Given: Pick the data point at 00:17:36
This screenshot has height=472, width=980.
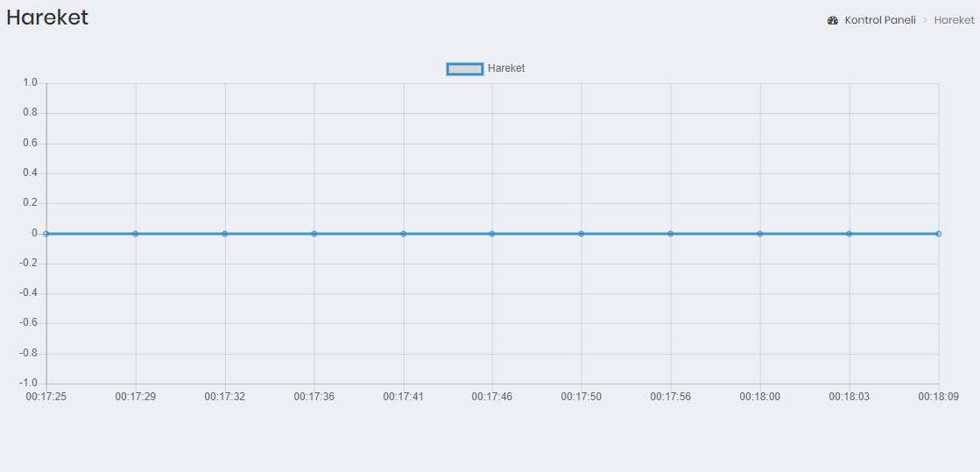Looking at the screenshot, I should (x=314, y=234).
